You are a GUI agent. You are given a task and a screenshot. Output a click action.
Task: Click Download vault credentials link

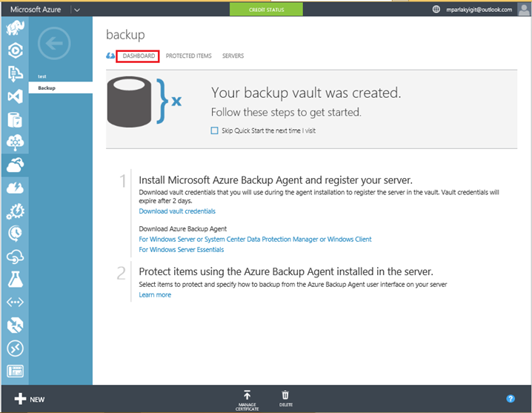coord(177,211)
